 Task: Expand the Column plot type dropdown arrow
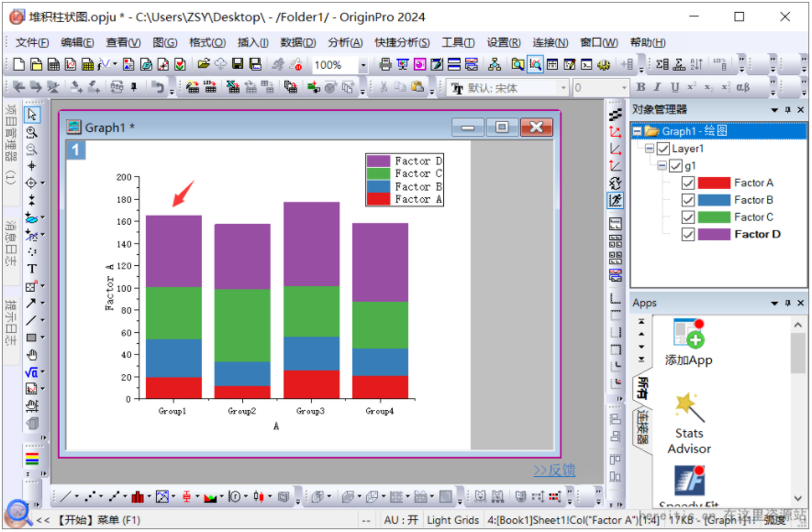(x=150, y=497)
